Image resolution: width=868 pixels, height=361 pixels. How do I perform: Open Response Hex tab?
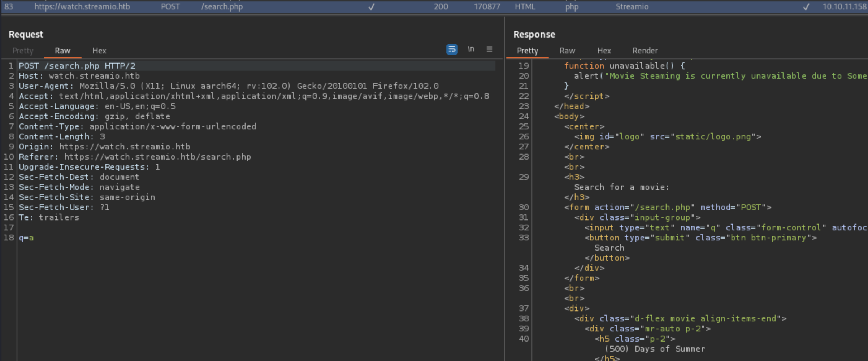tap(604, 51)
